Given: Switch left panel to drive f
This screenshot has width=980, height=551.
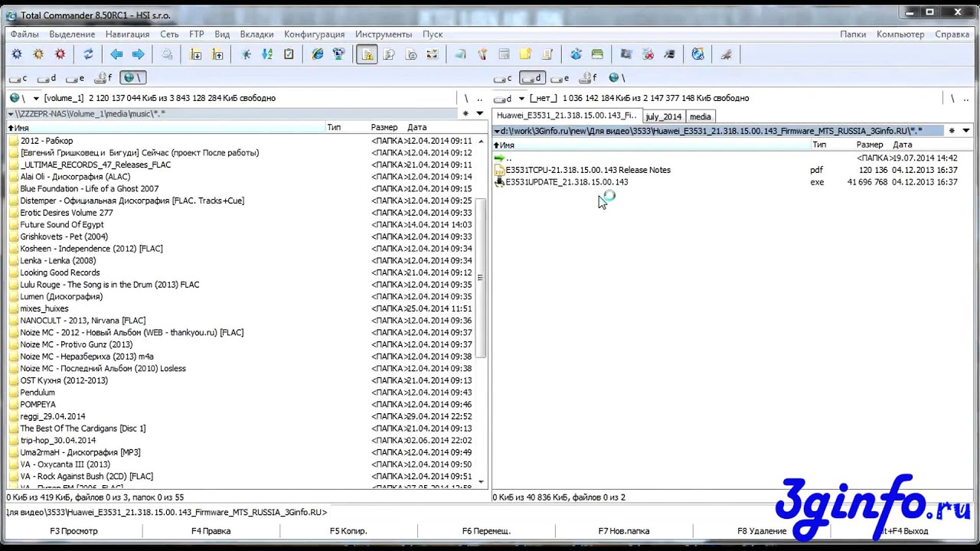Looking at the screenshot, I should (103, 78).
